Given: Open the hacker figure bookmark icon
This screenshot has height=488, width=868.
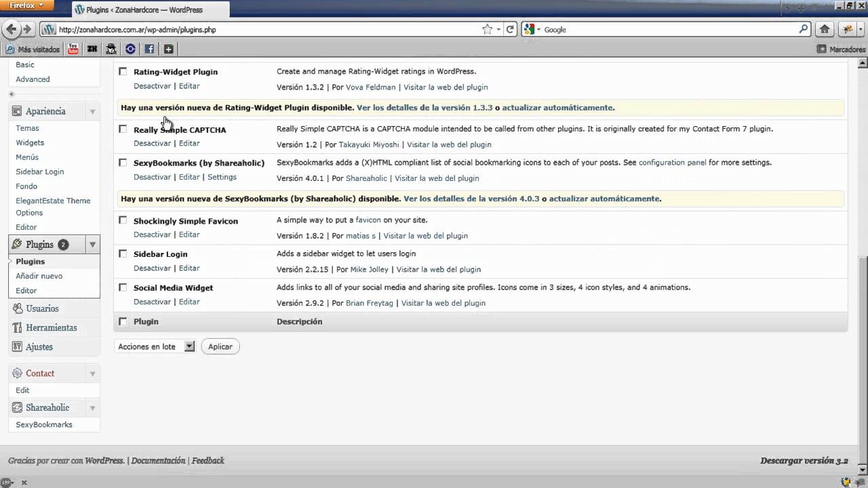Looking at the screenshot, I should [x=111, y=49].
